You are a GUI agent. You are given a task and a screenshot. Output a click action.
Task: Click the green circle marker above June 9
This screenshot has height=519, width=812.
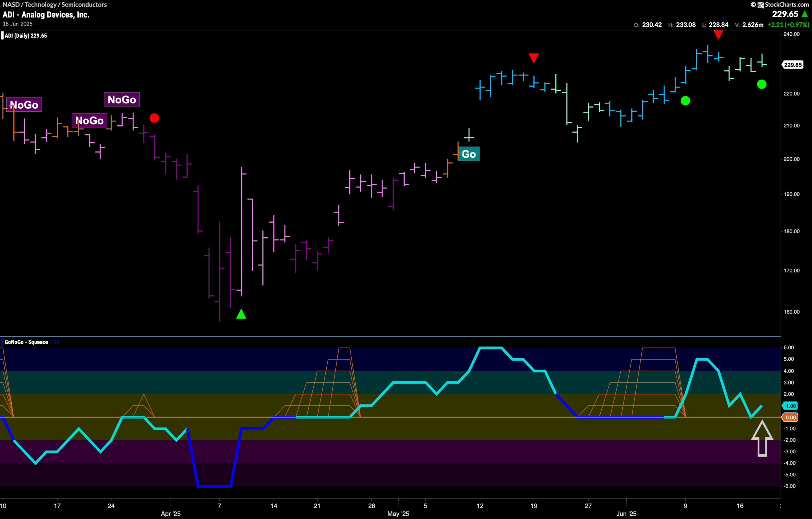click(x=685, y=101)
